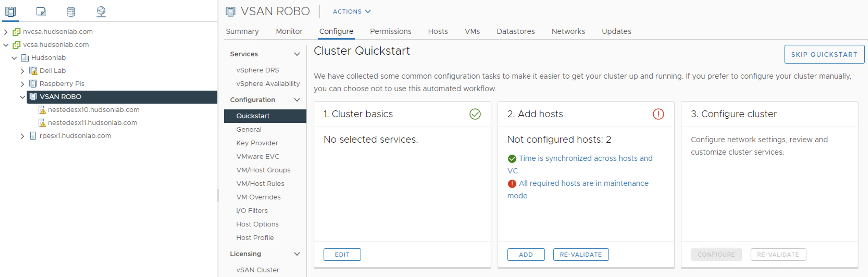Select Host Options in sidebar

257,224
